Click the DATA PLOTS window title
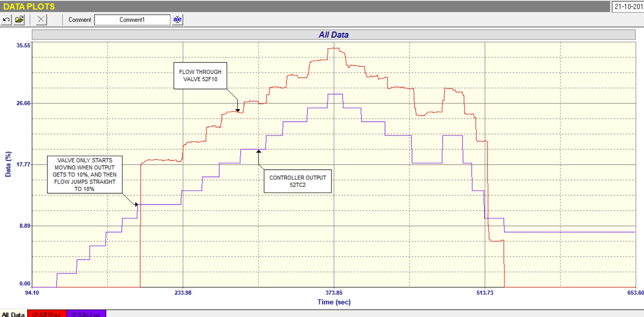 [29, 6]
